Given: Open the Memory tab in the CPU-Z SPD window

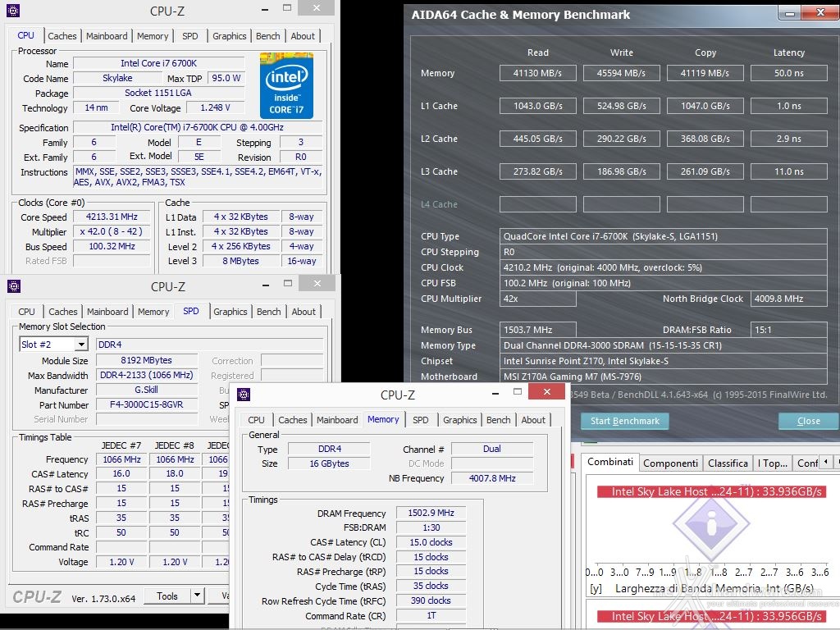Looking at the screenshot, I should click(153, 312).
